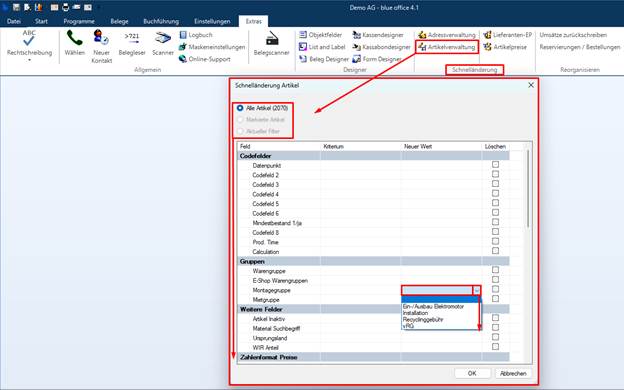Screen dimensions: 624x390
Task: Choose Recyclinggebühr from the dropdown list
Action: [x=423, y=319]
